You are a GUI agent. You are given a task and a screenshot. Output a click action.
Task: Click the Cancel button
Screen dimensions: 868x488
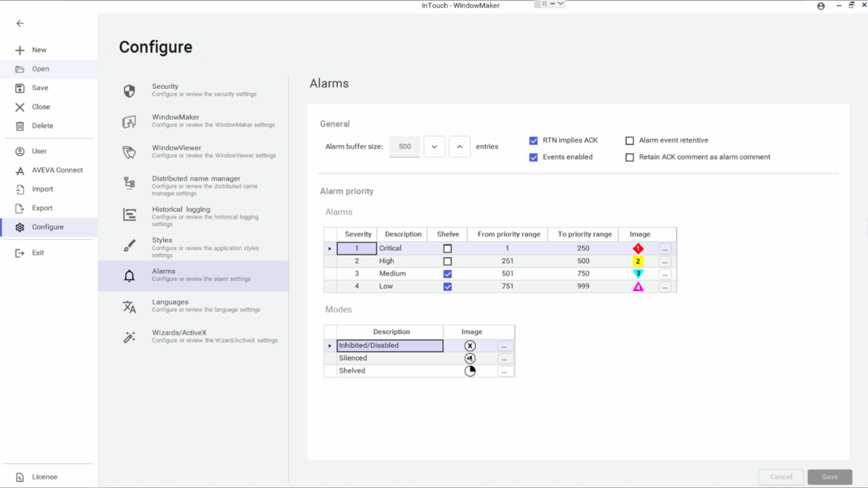click(781, 477)
